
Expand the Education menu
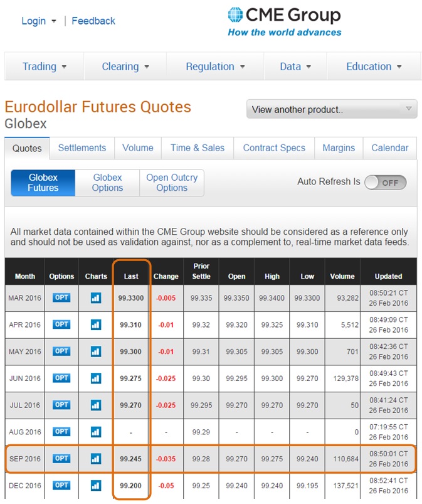[x=374, y=67]
